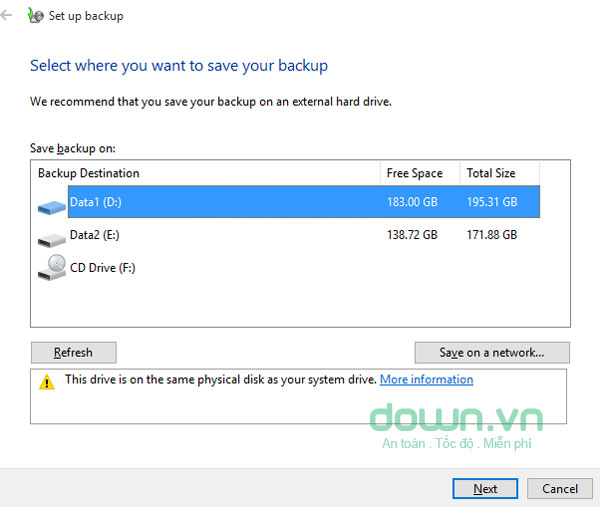Go back with the back arrow
This screenshot has width=600, height=507.
(6, 15)
